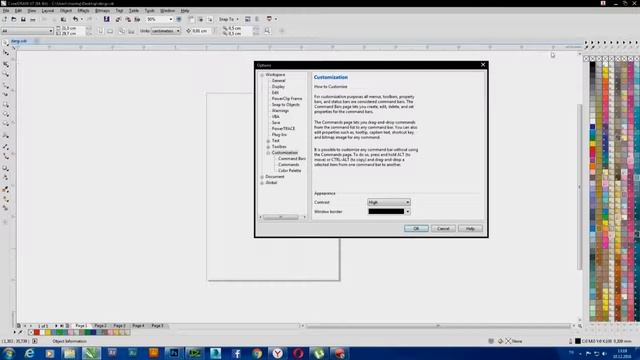Click the New document toolbar icon
Screen dimensions: 640x360
pos(4,19)
